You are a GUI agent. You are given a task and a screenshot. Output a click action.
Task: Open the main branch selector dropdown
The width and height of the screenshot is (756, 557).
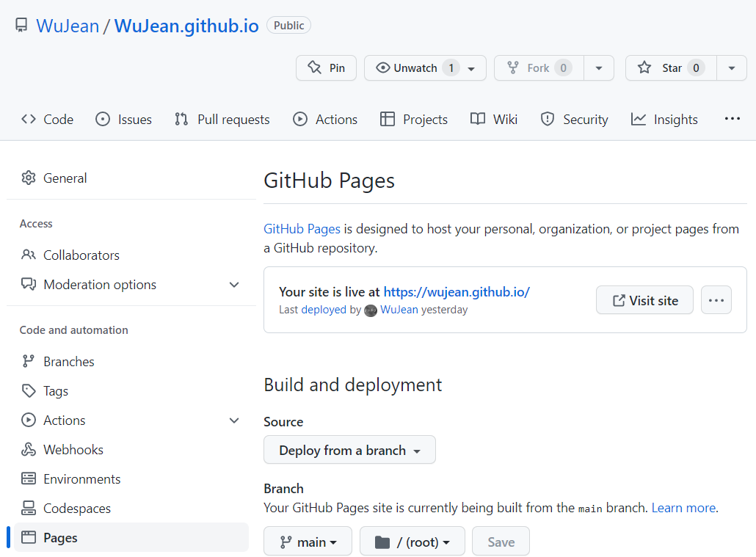[x=308, y=542]
